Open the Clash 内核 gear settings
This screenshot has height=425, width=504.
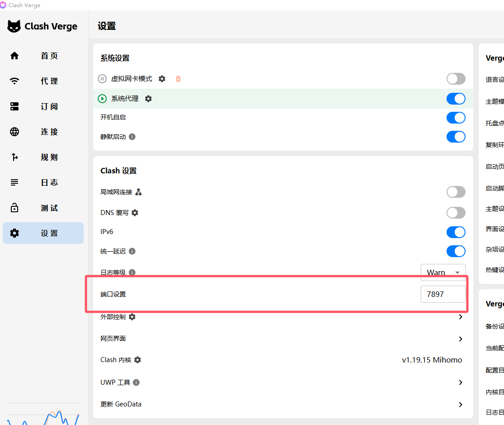click(x=138, y=360)
